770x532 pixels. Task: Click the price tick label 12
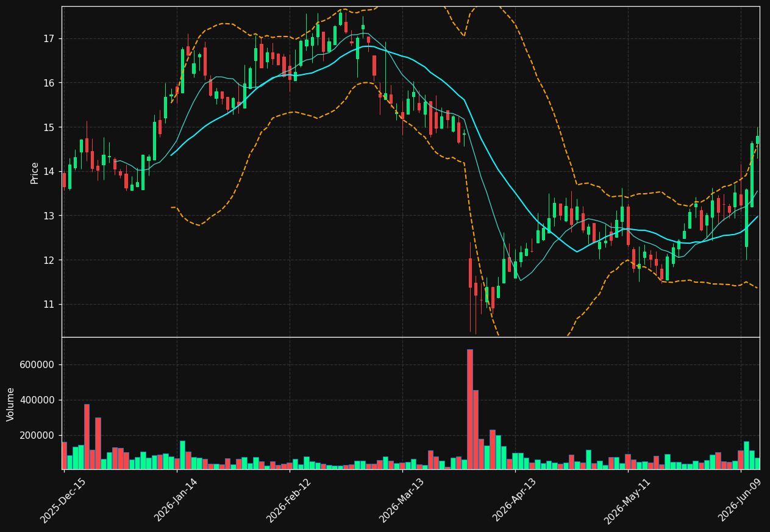(x=49, y=260)
